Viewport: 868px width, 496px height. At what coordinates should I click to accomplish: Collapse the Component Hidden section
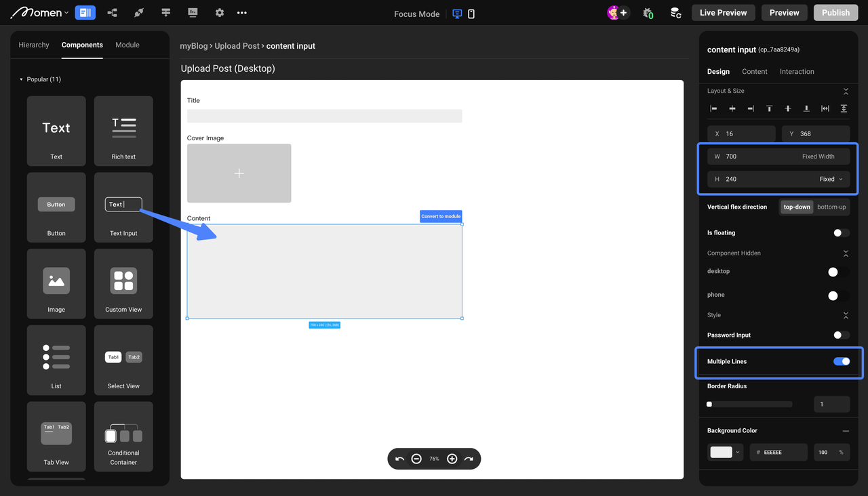tap(846, 253)
